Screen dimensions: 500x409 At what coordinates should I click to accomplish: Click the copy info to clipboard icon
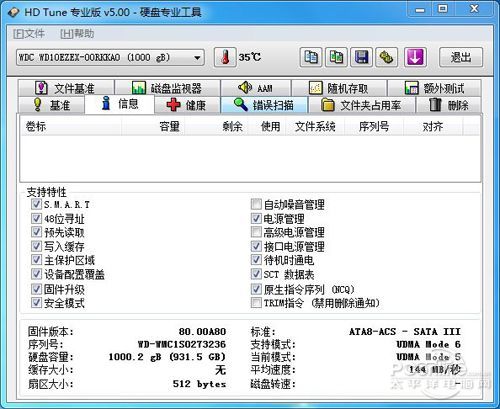point(311,57)
